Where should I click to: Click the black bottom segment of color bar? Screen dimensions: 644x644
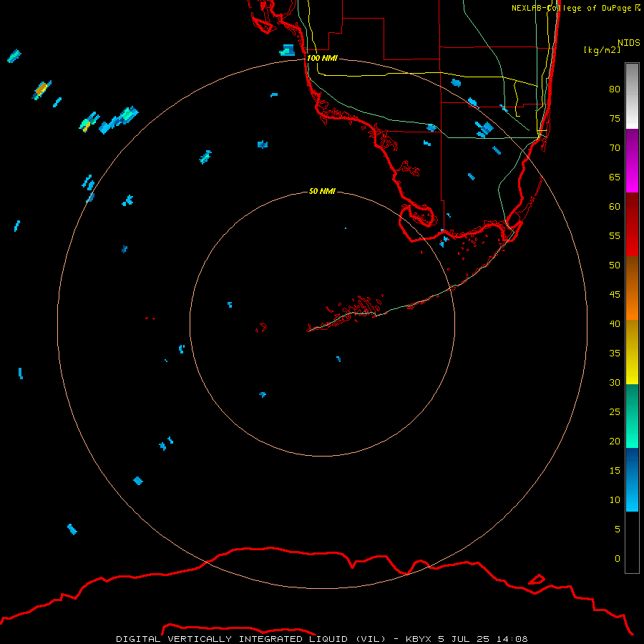coord(632,542)
